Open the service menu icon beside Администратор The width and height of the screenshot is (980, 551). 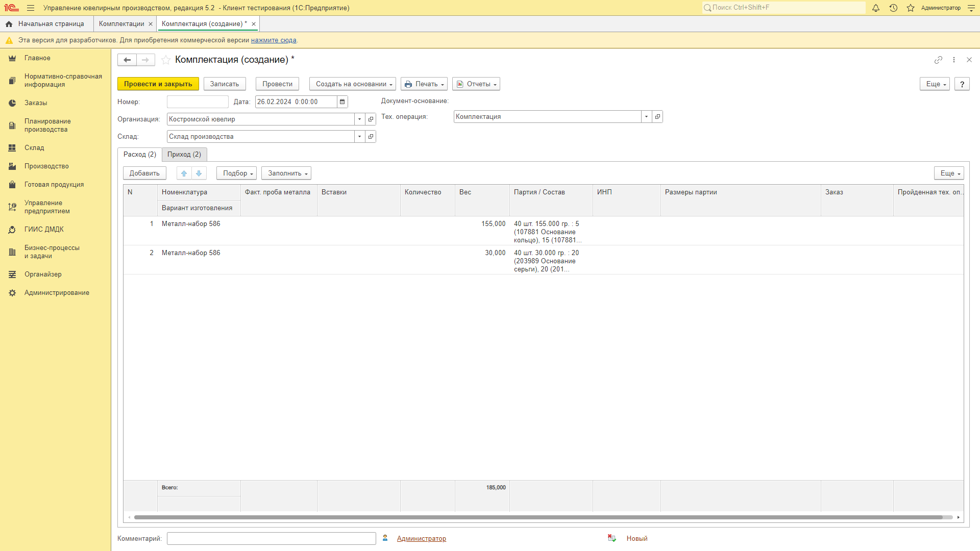tap(971, 8)
